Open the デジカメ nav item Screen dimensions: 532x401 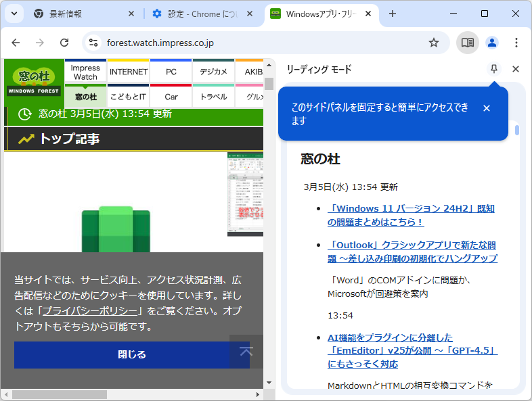[213, 71]
